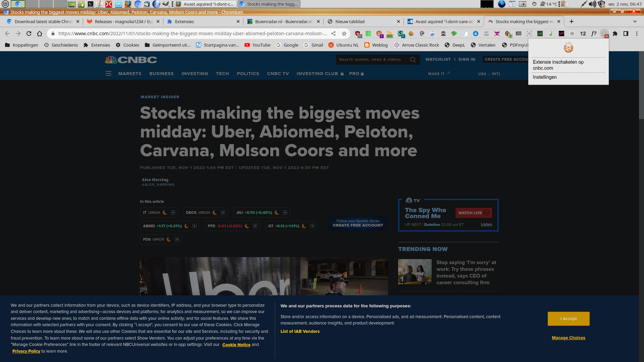Reload the CNBC page
The width and height of the screenshot is (644, 362).
click(x=29, y=34)
